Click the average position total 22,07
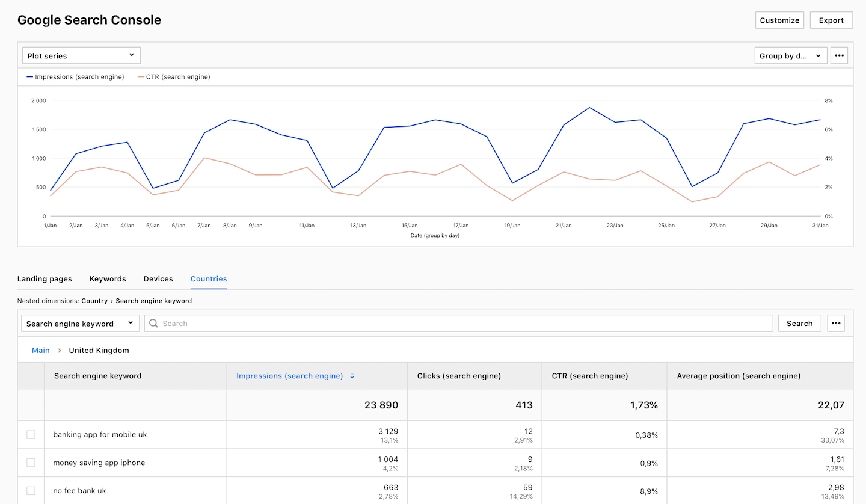The width and height of the screenshot is (866, 504). [831, 405]
